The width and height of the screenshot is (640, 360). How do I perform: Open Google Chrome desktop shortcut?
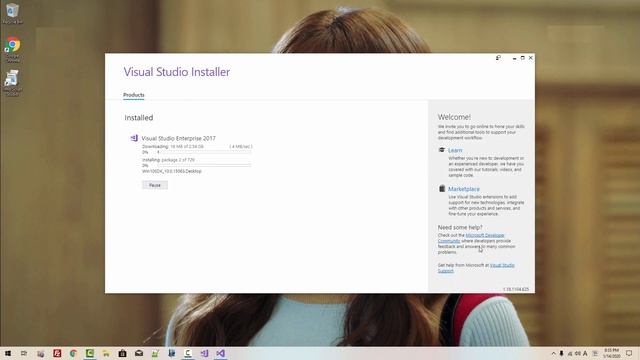coord(12,49)
